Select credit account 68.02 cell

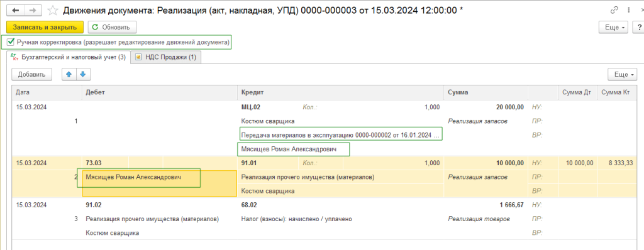249,205
